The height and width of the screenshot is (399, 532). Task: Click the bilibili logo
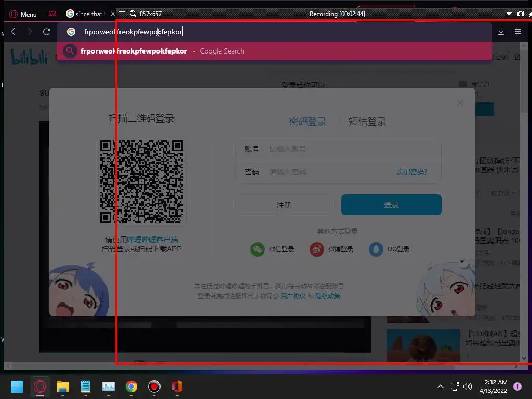point(29,57)
